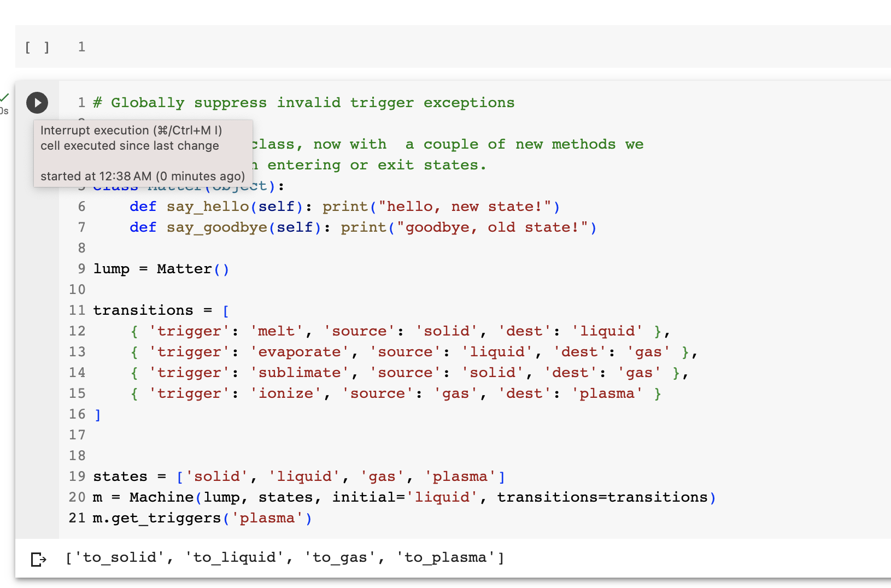This screenshot has width=891, height=588.
Task: Click the play triangle inside the dark circle
Action: click(37, 103)
